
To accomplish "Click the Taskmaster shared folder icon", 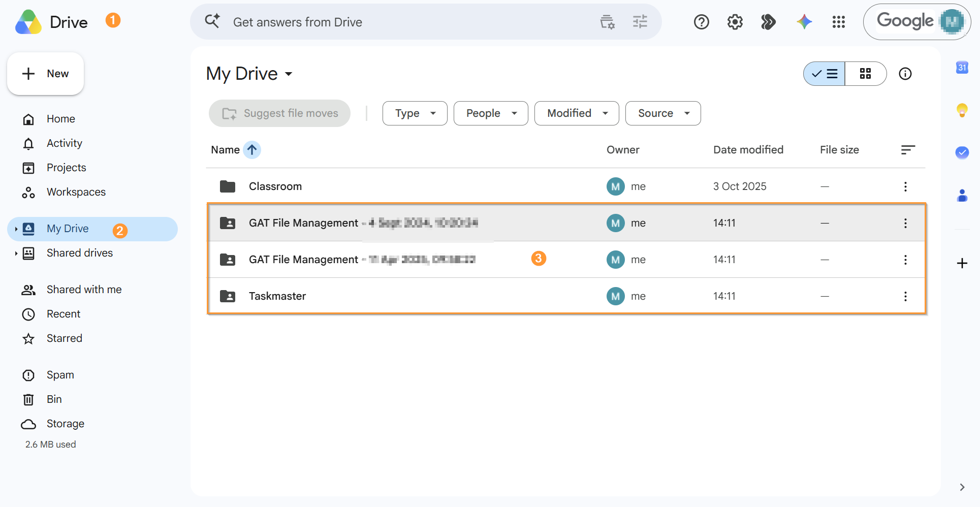I will 228,296.
